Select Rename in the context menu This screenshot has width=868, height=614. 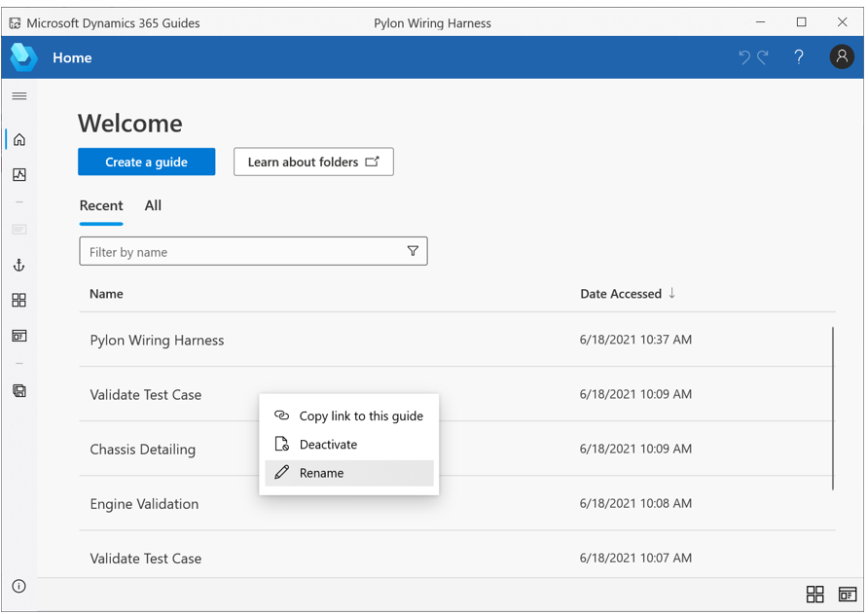(x=348, y=473)
